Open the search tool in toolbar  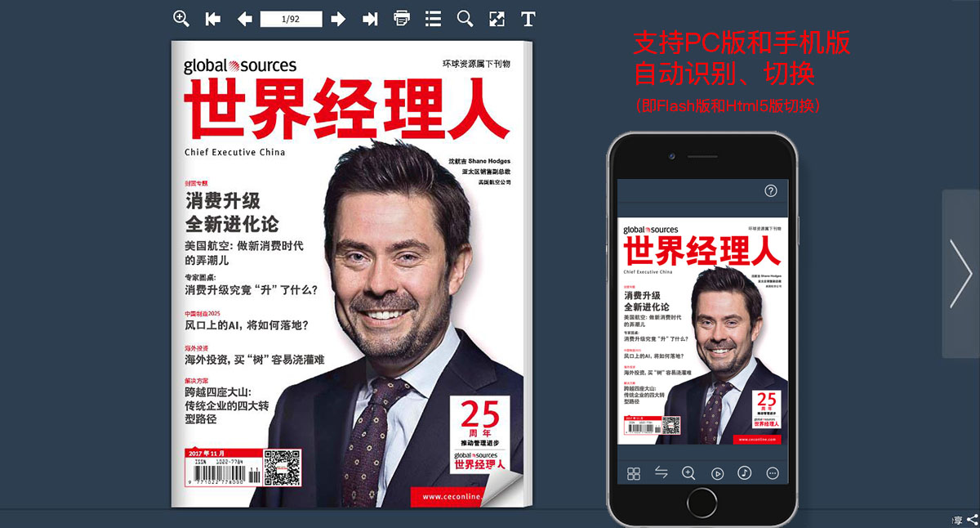point(465,19)
